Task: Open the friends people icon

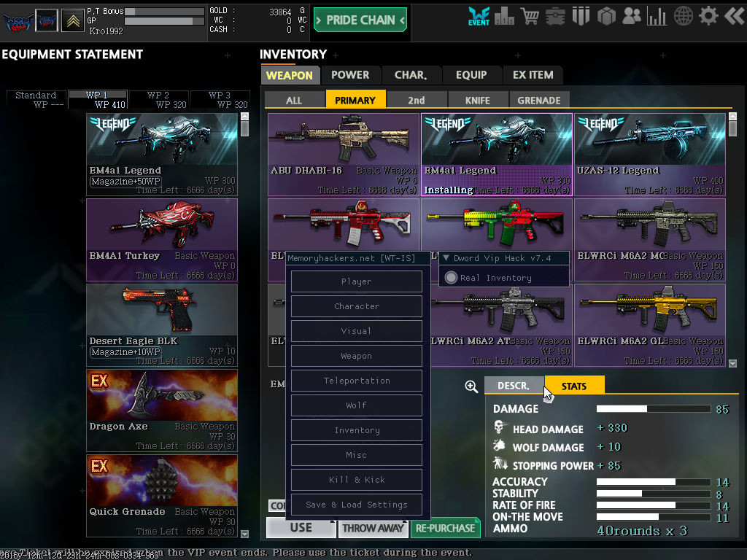Action: pyautogui.click(x=632, y=16)
